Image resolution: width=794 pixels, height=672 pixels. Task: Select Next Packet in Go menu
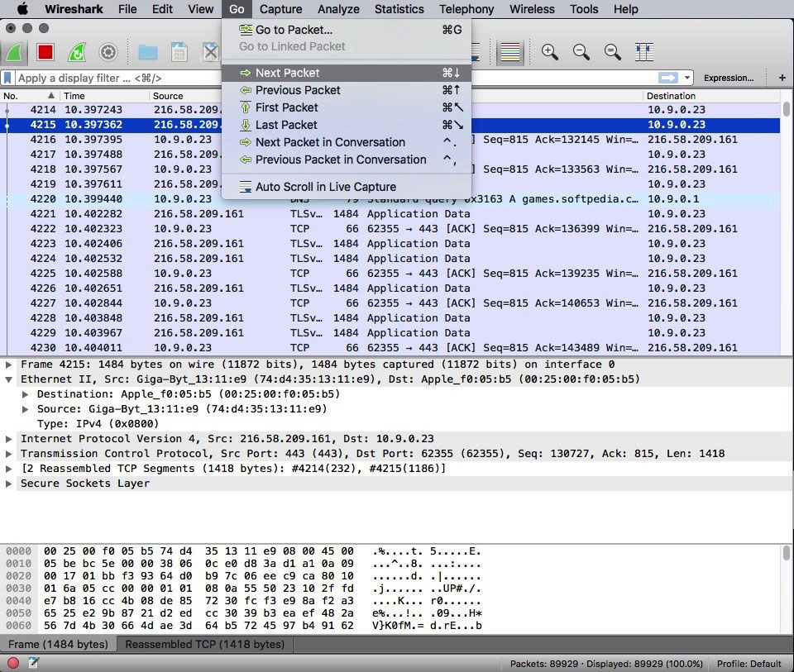347,73
